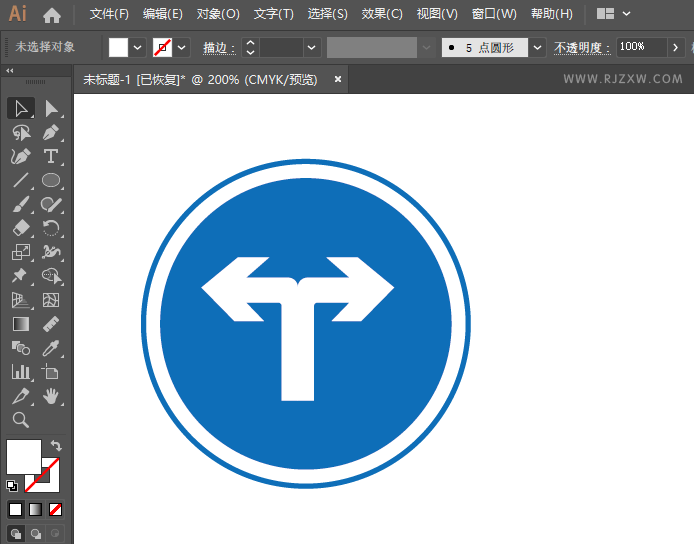Open workspace switcher dropdown arrow
The image size is (694, 544).
coord(626,14)
